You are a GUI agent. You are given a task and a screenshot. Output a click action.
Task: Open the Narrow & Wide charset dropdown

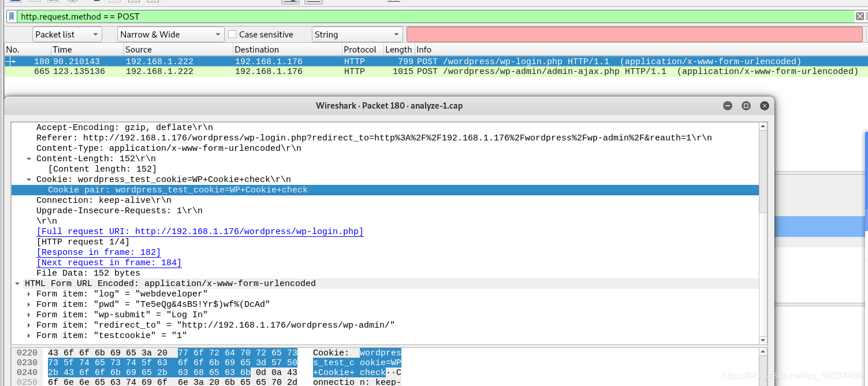(170, 35)
